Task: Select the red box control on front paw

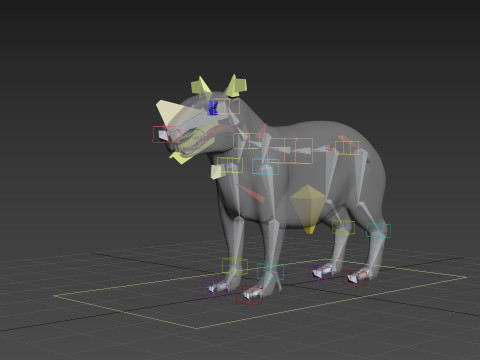Action: pyautogui.click(x=249, y=295)
